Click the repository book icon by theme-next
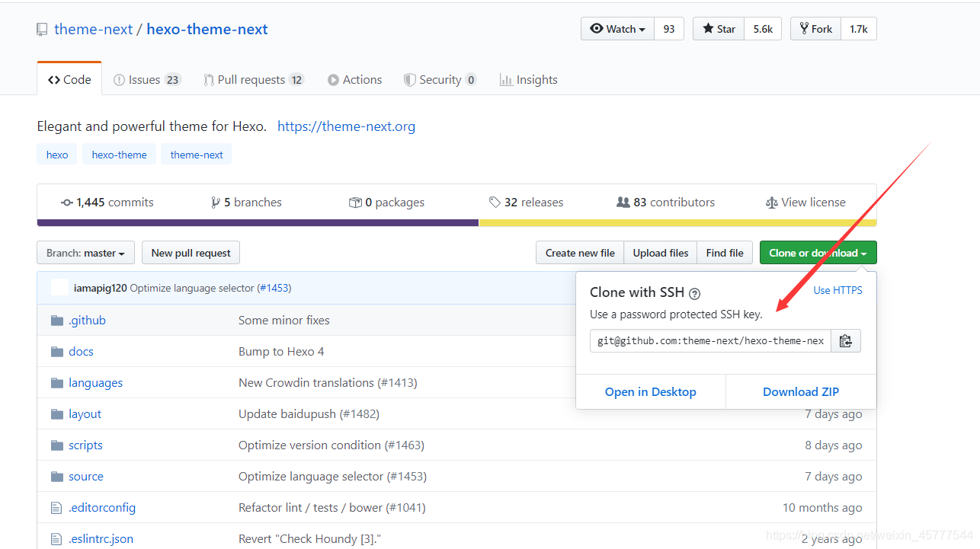Image resolution: width=980 pixels, height=549 pixels. 42,30
